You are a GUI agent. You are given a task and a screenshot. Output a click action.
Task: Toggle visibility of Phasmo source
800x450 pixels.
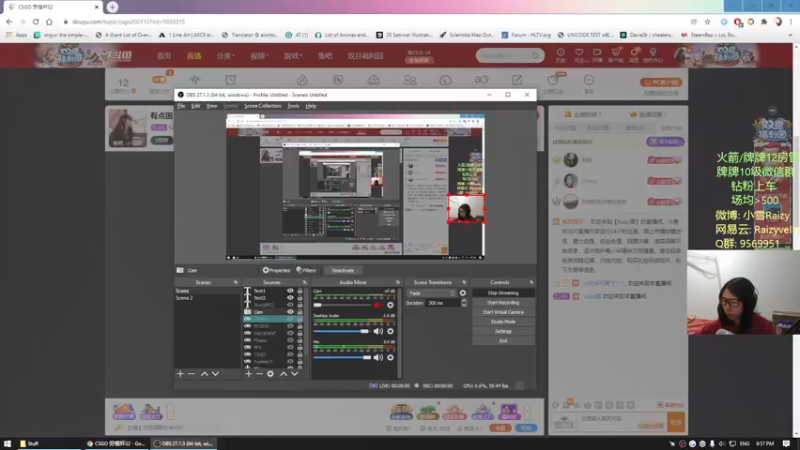pos(290,340)
